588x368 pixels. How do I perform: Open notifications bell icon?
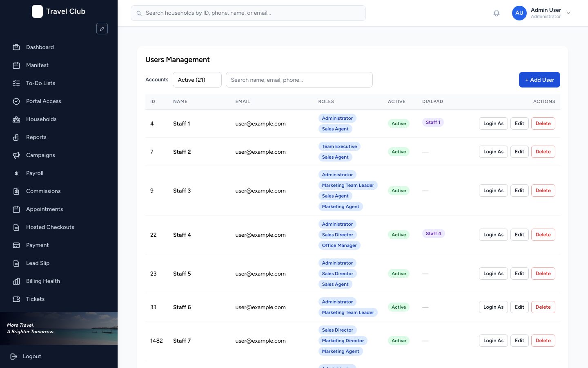[497, 13]
